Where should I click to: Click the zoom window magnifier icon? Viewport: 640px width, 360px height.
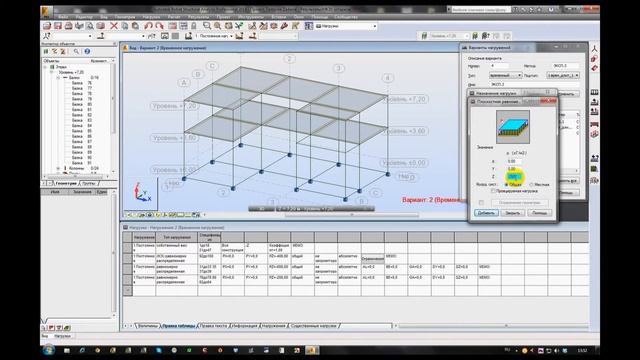[x=207, y=26]
